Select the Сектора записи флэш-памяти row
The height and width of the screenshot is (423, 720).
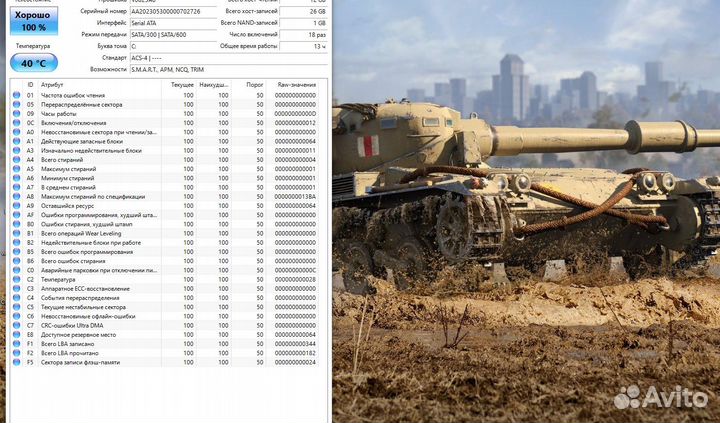point(165,362)
